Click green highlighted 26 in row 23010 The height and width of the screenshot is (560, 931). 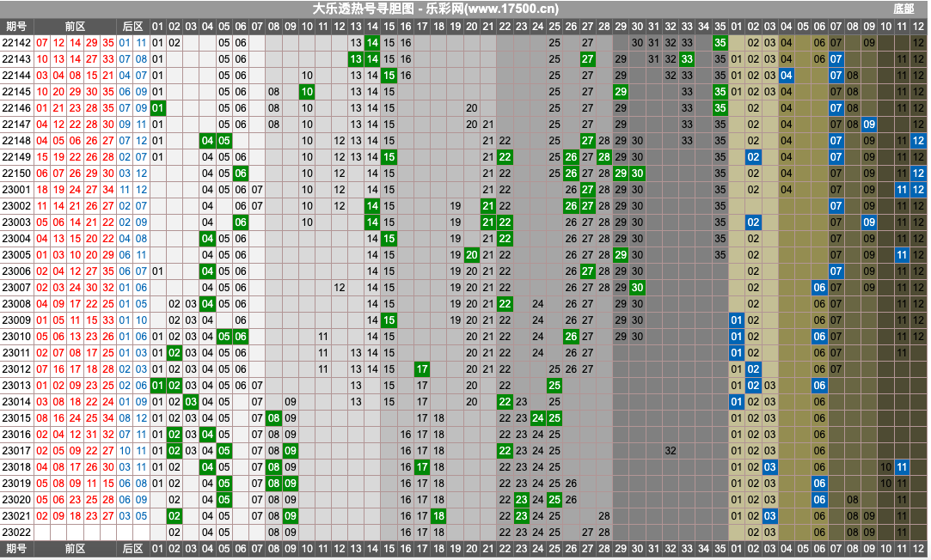(571, 337)
